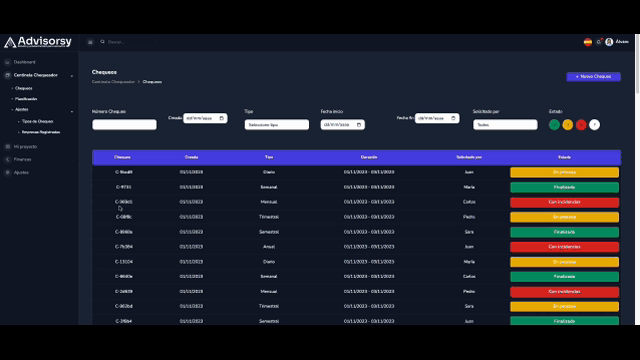The image size is (640, 360).
Task: Open the notifications bell icon
Action: pos(599,42)
